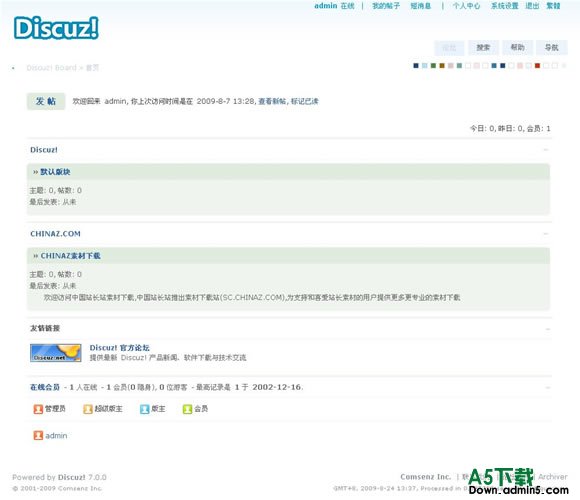This screenshot has height=500, width=580.
Task: Click the 超级版主 legend label
Action: coord(108,409)
